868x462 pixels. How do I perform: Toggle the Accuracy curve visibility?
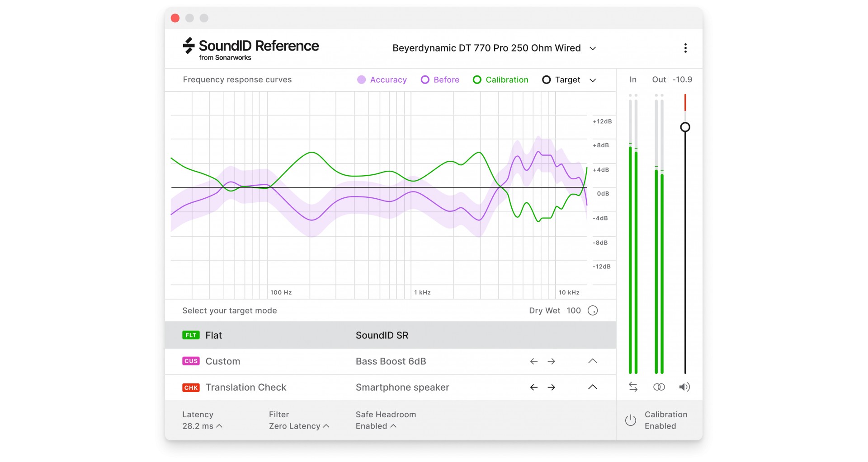(x=382, y=80)
